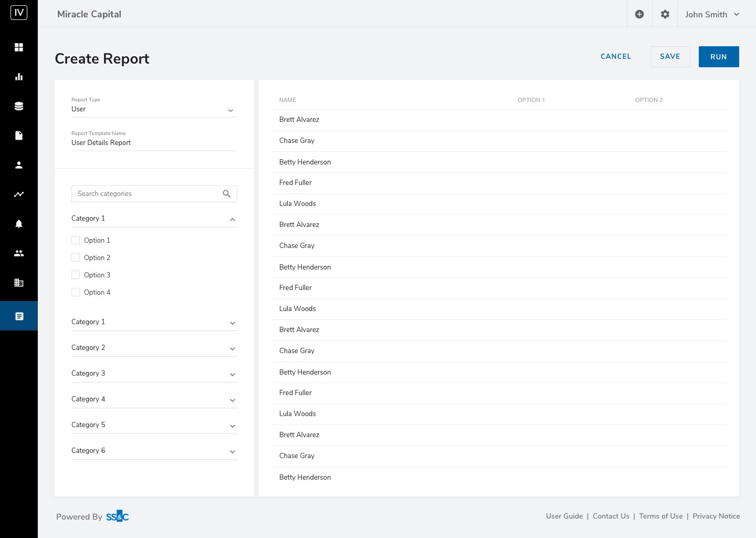Select the first Lula Woods row
756x538 pixels.
coord(499,204)
